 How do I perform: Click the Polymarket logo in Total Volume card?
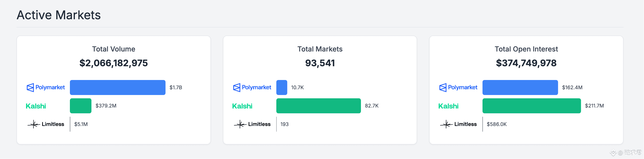pyautogui.click(x=46, y=87)
